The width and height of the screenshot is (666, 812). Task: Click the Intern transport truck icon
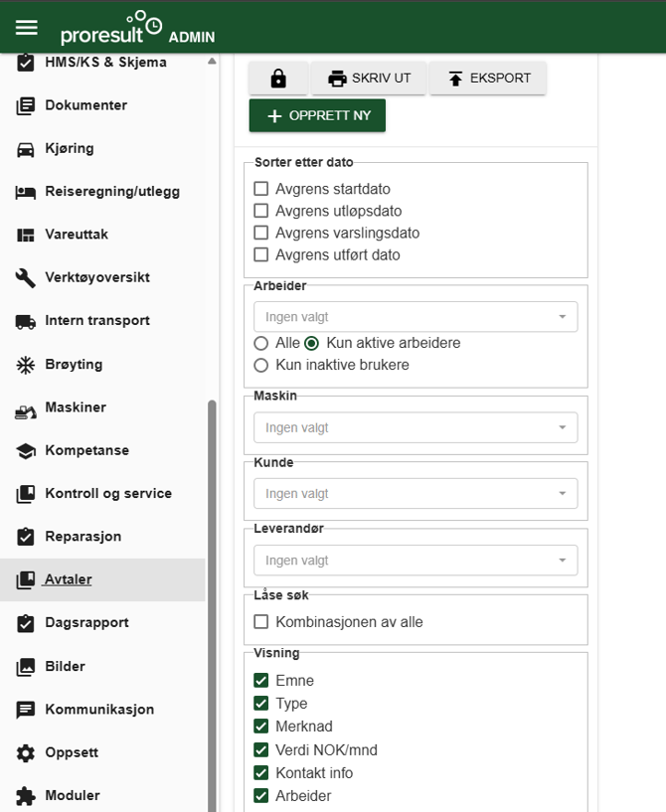(26, 322)
